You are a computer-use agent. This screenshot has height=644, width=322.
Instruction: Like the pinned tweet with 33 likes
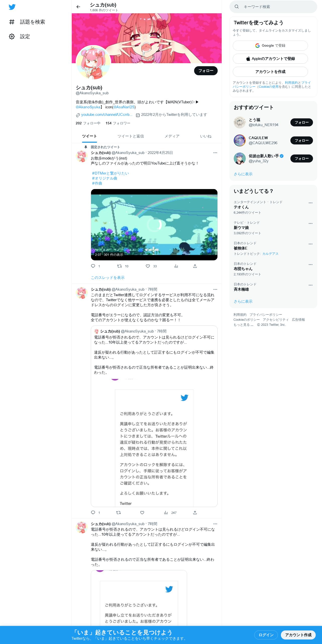coord(148,266)
